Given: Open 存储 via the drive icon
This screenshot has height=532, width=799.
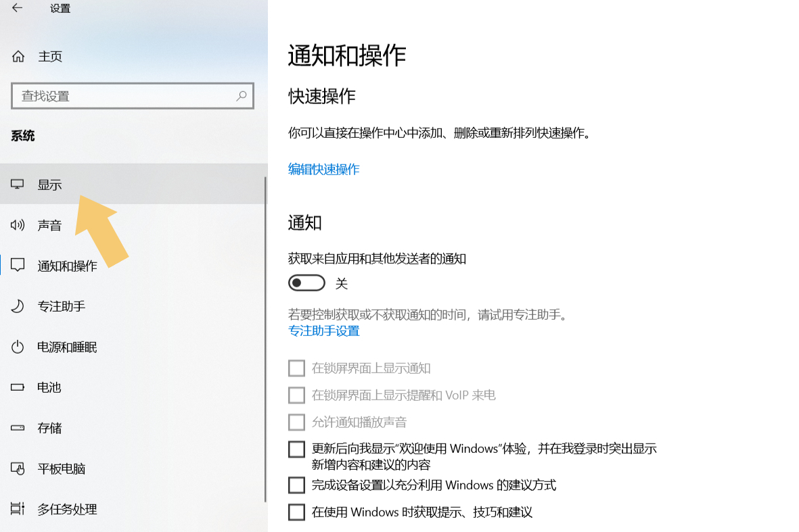Looking at the screenshot, I should [x=16, y=428].
